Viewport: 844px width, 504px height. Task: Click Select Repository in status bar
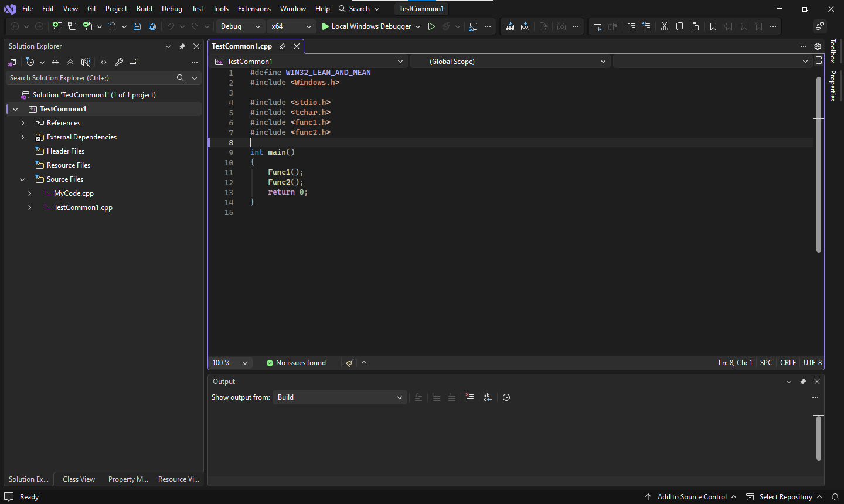coord(784,497)
